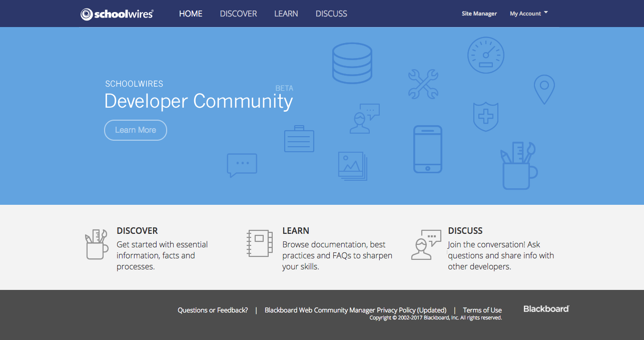Open the Terms of Use link
644x340 pixels.
(x=482, y=310)
